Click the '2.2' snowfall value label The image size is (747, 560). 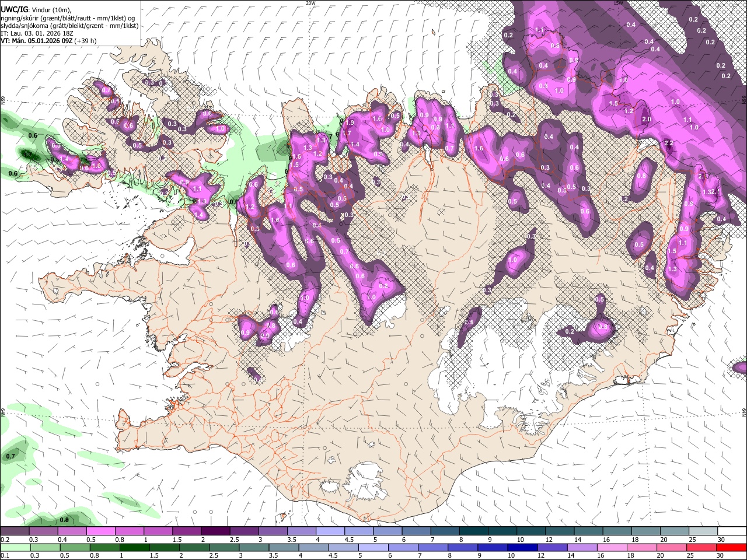(x=669, y=143)
